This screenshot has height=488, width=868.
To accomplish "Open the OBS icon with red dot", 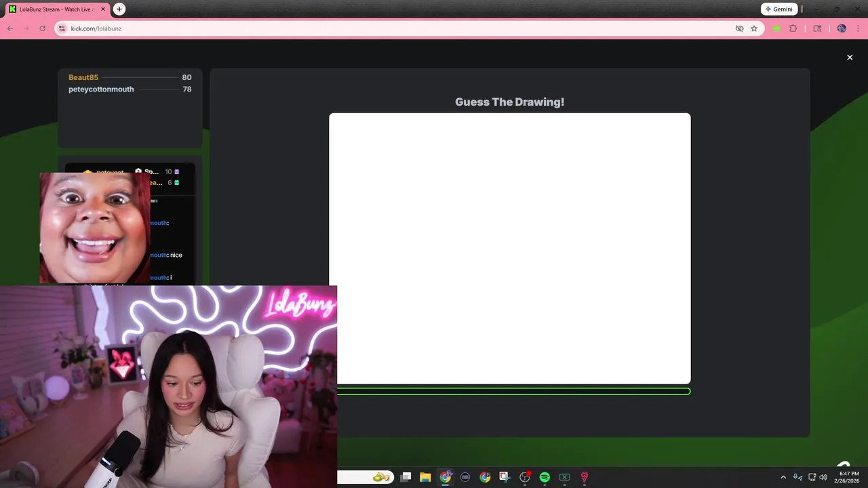I will coord(525,477).
